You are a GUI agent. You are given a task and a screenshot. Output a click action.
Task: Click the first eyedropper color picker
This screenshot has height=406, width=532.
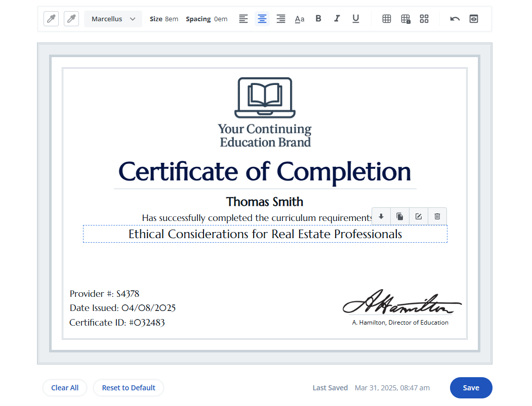coord(51,19)
